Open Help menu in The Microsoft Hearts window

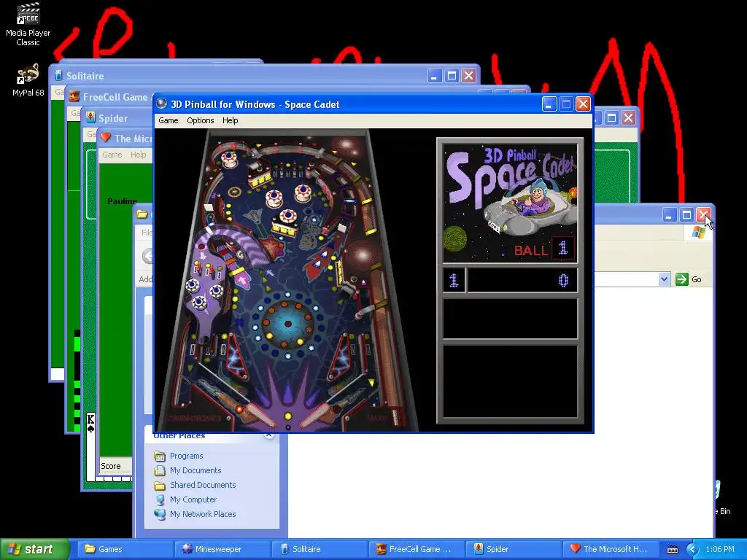(138, 155)
